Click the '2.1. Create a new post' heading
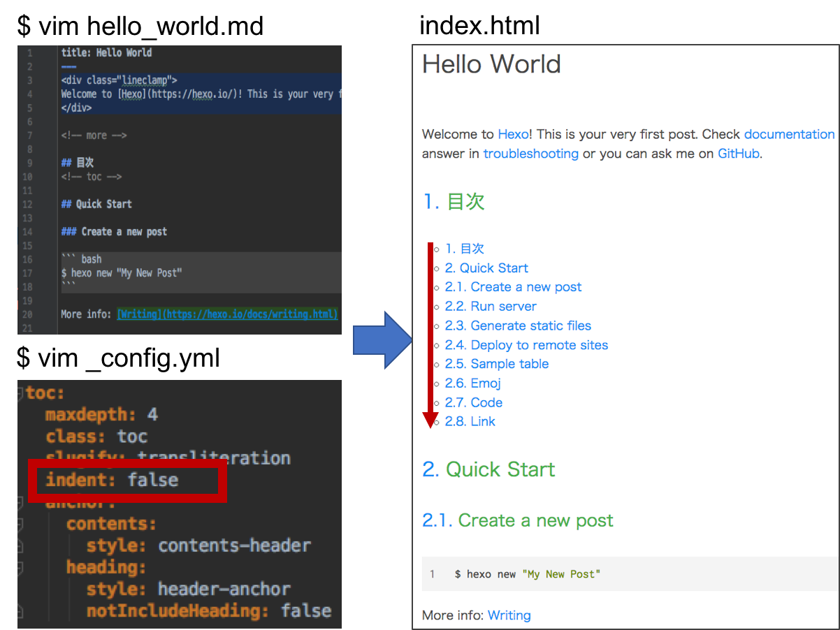 pyautogui.click(x=518, y=520)
